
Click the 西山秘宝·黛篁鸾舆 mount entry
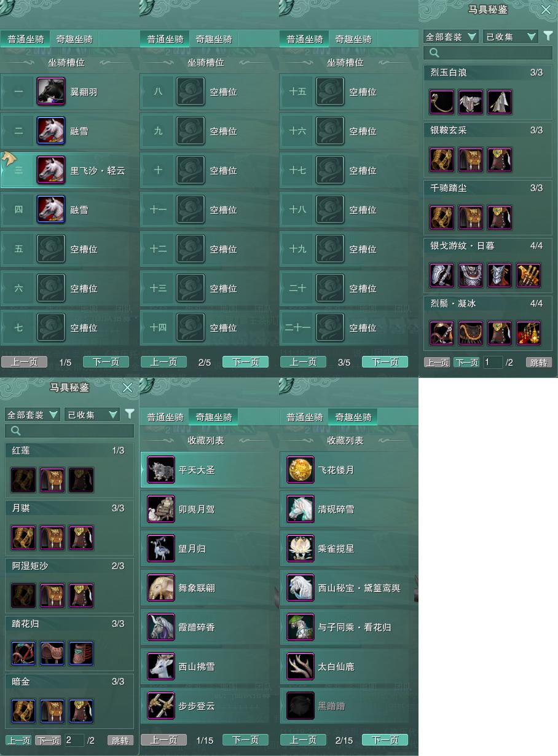click(x=348, y=588)
